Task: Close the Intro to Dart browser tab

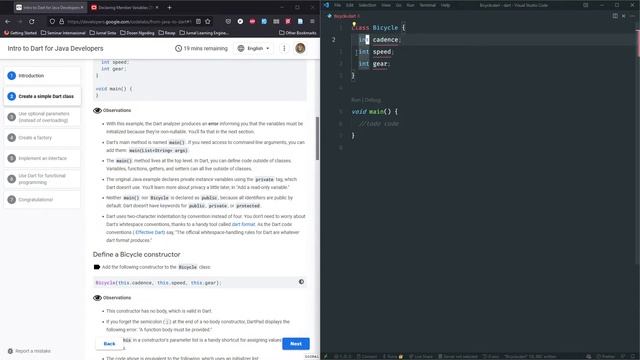Action: click(82, 7)
